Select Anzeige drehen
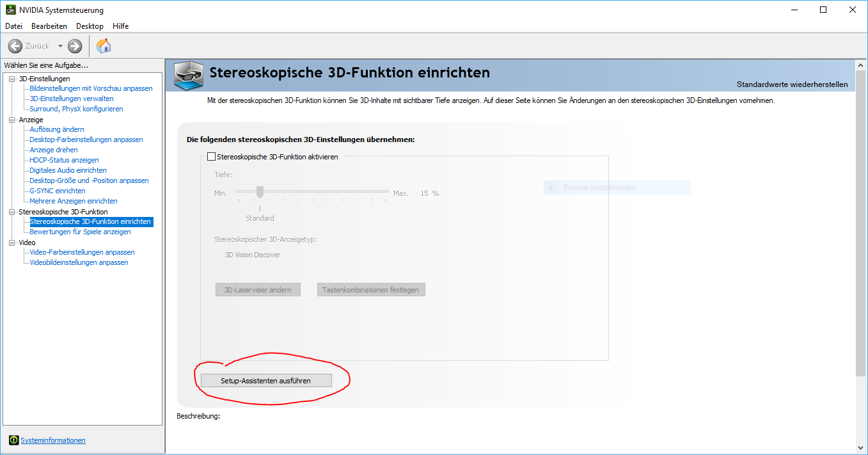Screen dimensions: 868x455 [x=54, y=150]
